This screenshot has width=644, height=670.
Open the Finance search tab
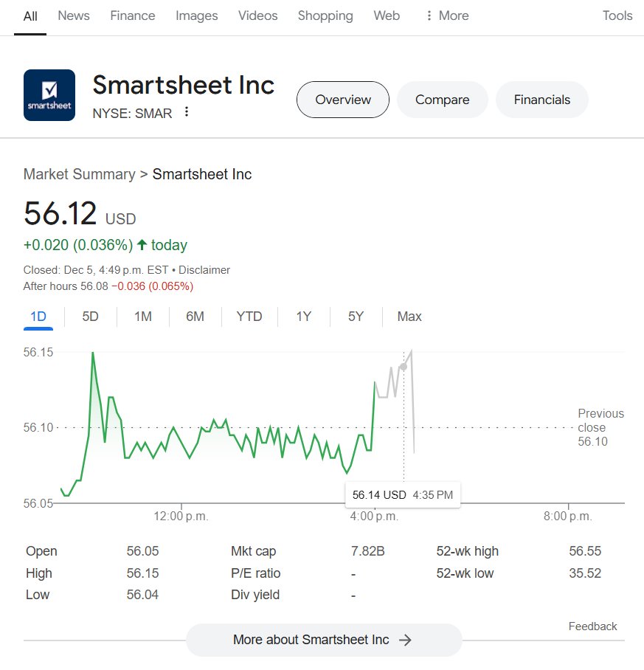[x=133, y=15]
